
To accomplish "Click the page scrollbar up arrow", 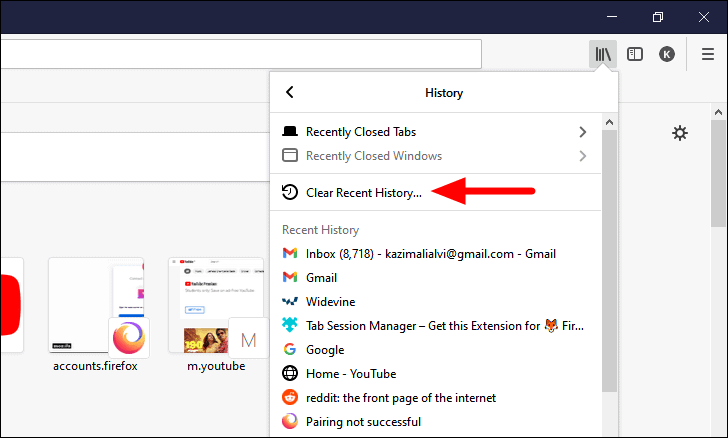I will pyautogui.click(x=718, y=112).
